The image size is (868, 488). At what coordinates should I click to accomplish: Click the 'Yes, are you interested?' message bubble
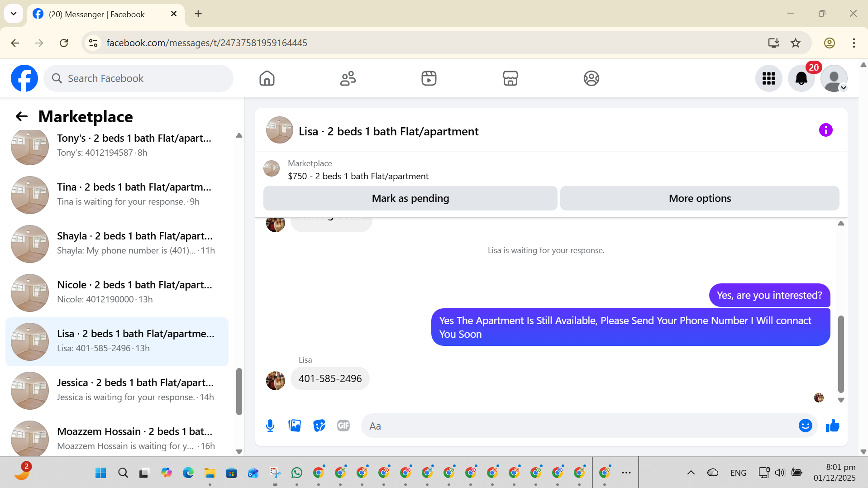(769, 295)
